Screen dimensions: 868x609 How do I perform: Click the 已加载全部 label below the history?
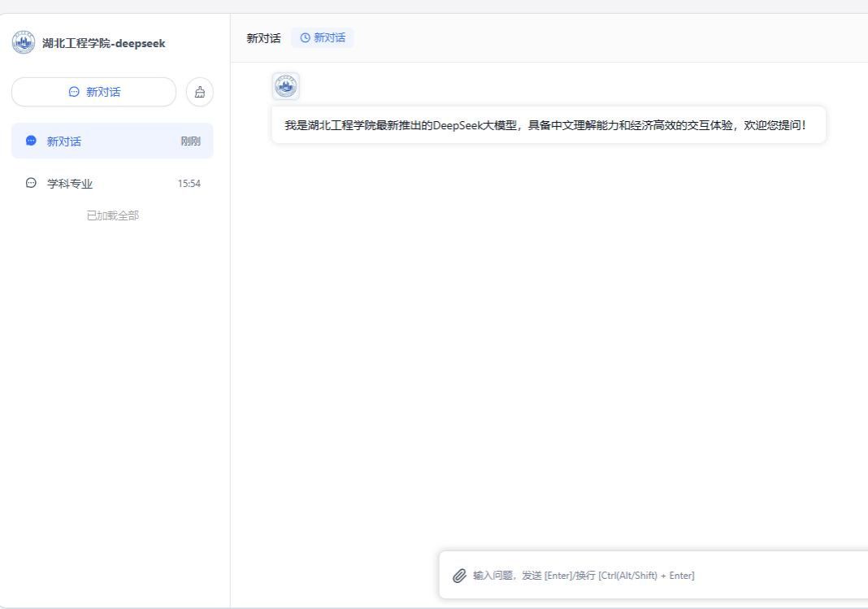coord(112,215)
